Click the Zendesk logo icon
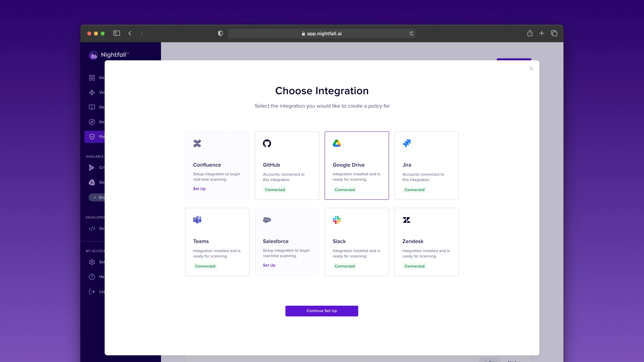 point(407,220)
